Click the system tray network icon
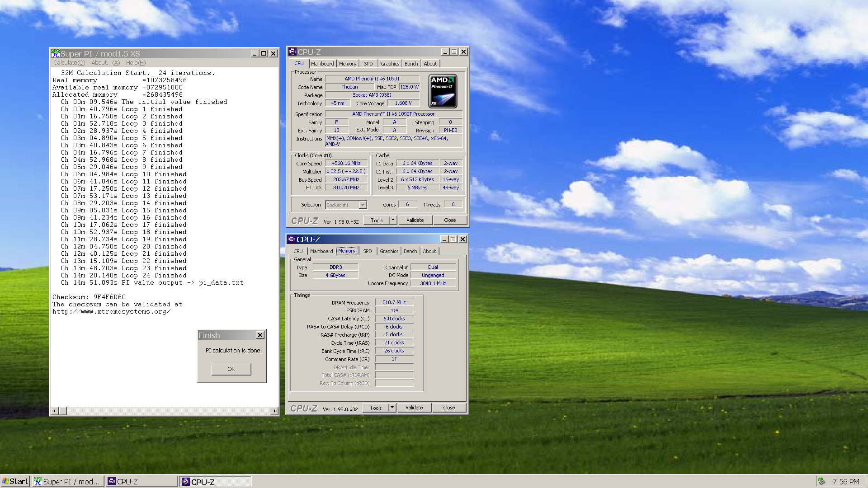 822,482
